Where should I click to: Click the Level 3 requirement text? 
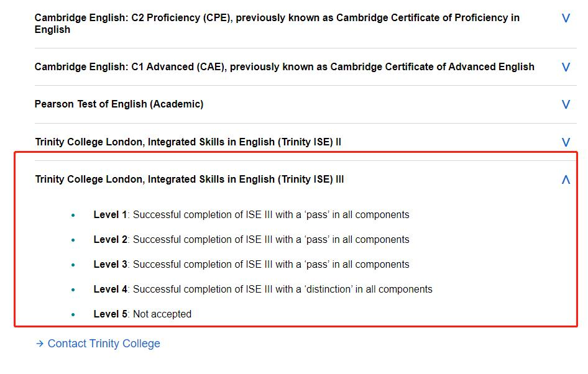(251, 265)
